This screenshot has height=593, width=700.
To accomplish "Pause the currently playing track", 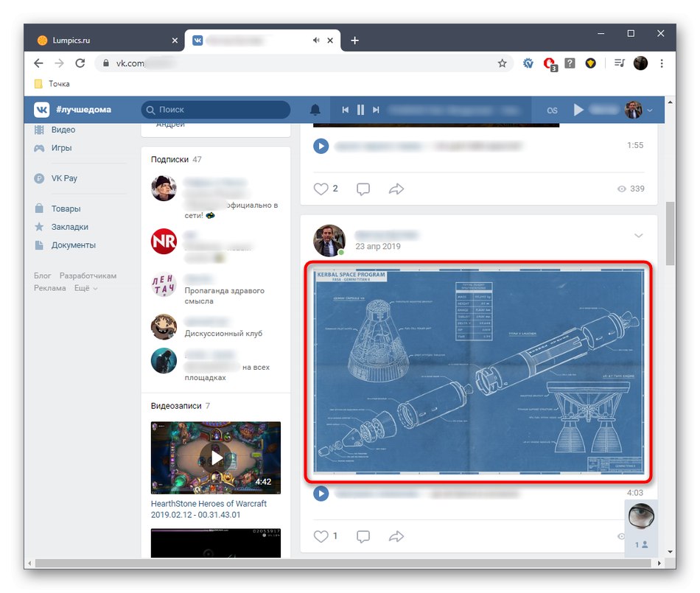I will click(360, 109).
